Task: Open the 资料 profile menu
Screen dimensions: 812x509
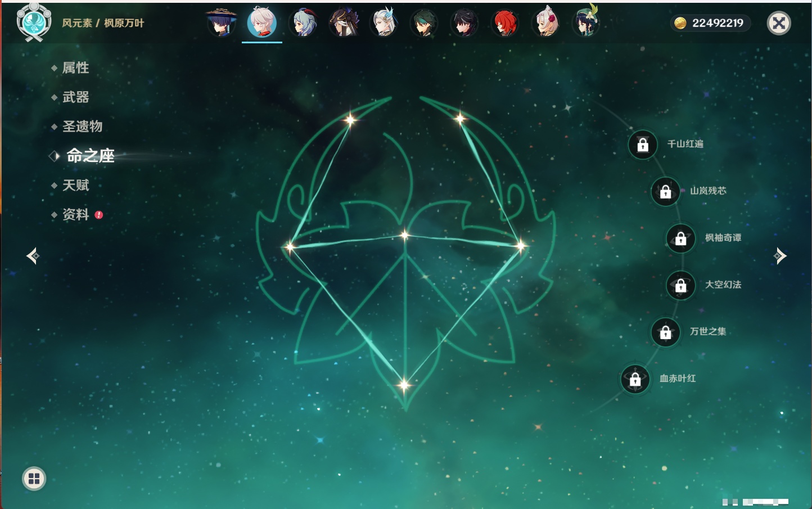Action: [x=76, y=214]
